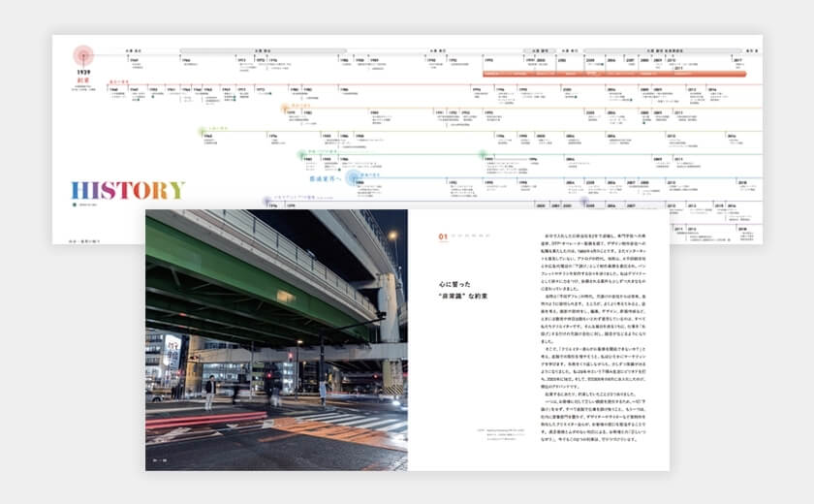Click the glowing street lamp in photo

point(393,235)
